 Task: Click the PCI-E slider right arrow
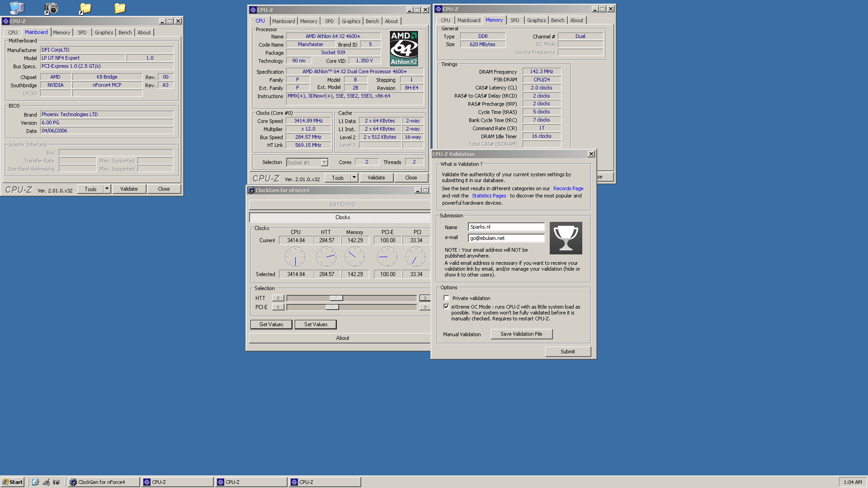(x=425, y=307)
